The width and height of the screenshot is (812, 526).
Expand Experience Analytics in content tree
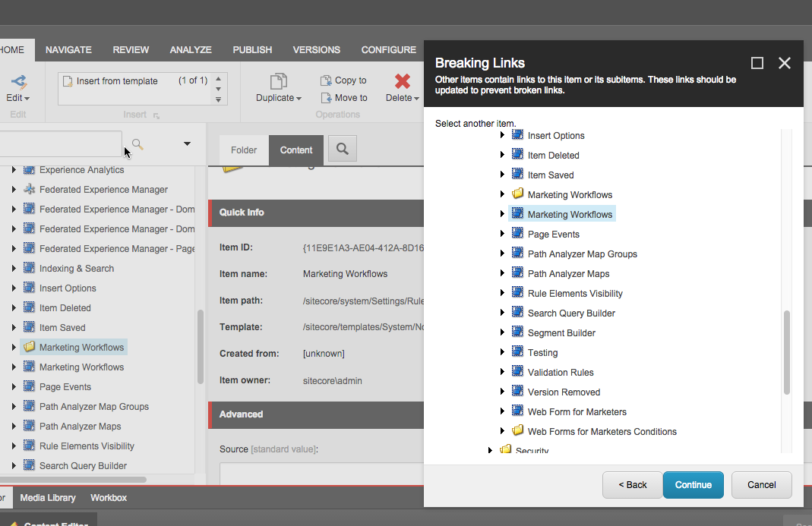point(14,170)
